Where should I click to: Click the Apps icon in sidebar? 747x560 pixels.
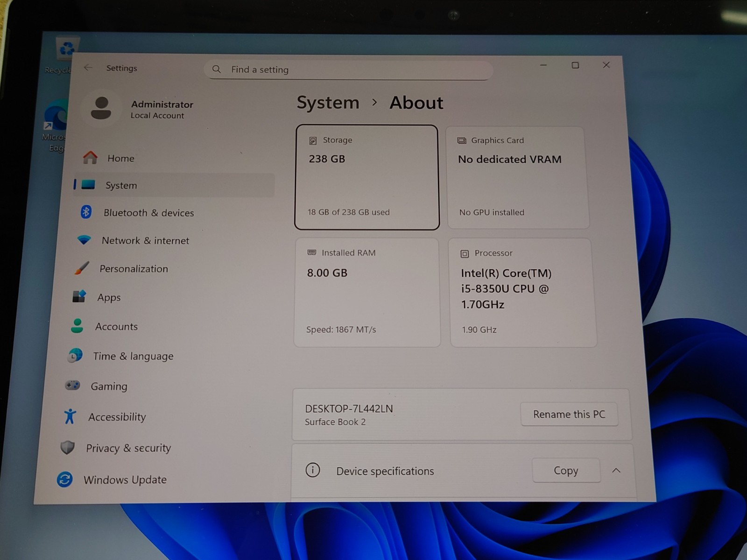pyautogui.click(x=79, y=297)
